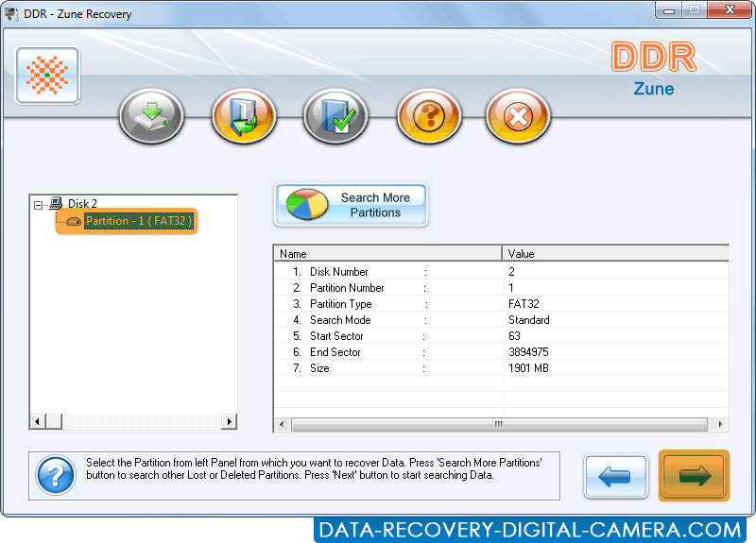Viewport: 756px width, 543px height.
Task: Click the details table scroll left arrow
Action: 282,424
